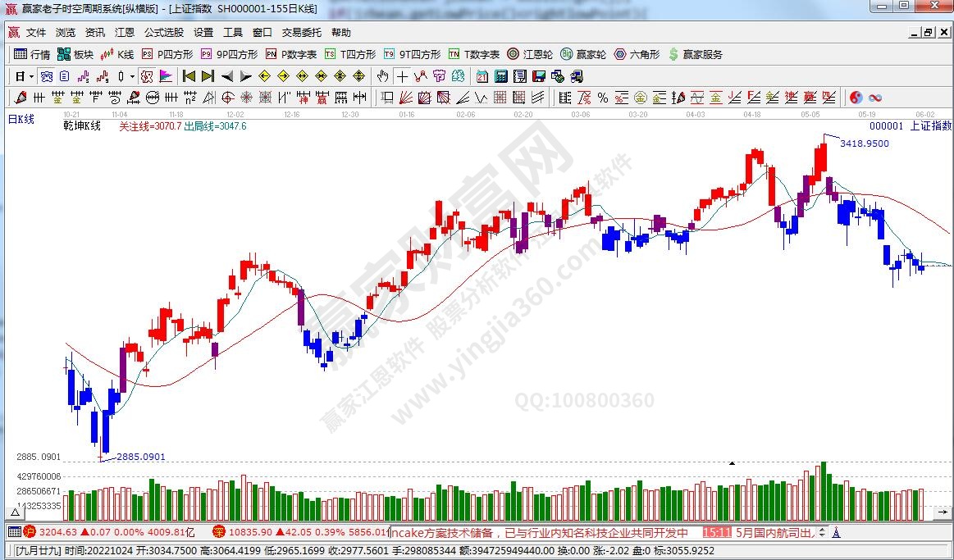Jump to first bar with skip-start arrow
The height and width of the screenshot is (560, 954).
[189, 76]
